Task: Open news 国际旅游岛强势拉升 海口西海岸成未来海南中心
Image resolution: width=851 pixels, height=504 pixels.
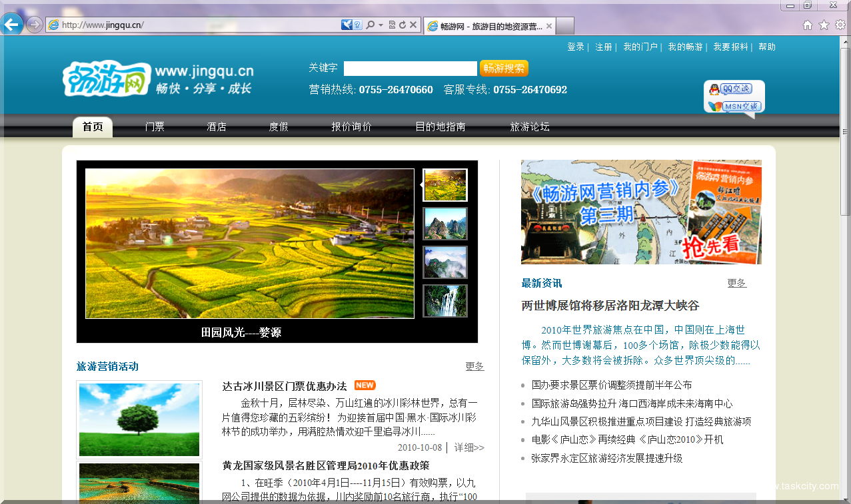Action: coord(632,403)
